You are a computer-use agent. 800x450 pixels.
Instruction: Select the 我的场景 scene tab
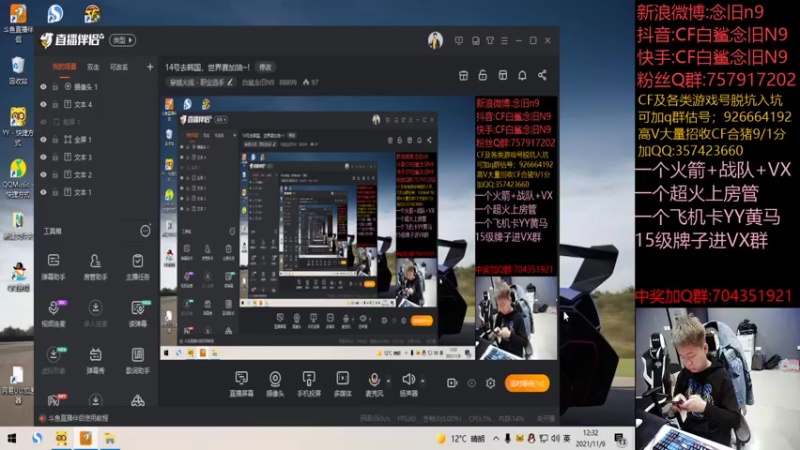(64, 67)
